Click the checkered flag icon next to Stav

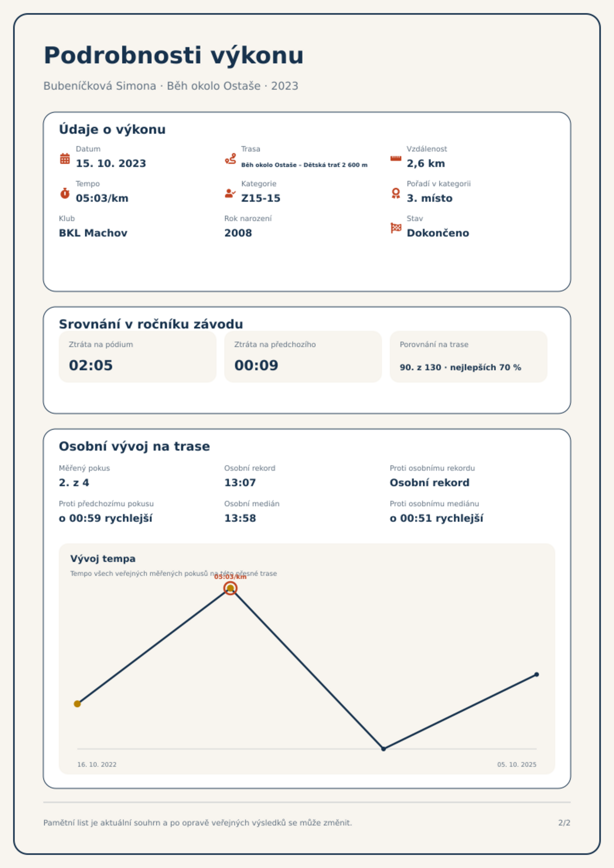click(396, 228)
